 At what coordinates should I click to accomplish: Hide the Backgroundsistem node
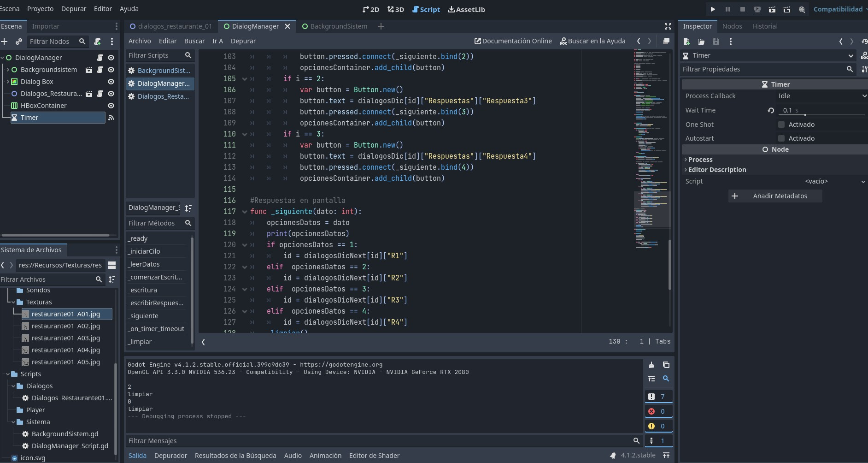pyautogui.click(x=111, y=70)
